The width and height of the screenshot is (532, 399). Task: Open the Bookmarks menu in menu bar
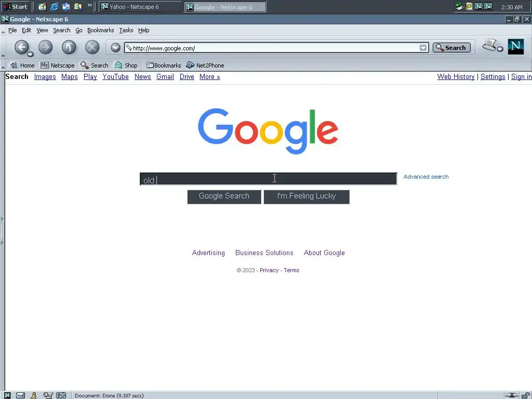click(100, 30)
